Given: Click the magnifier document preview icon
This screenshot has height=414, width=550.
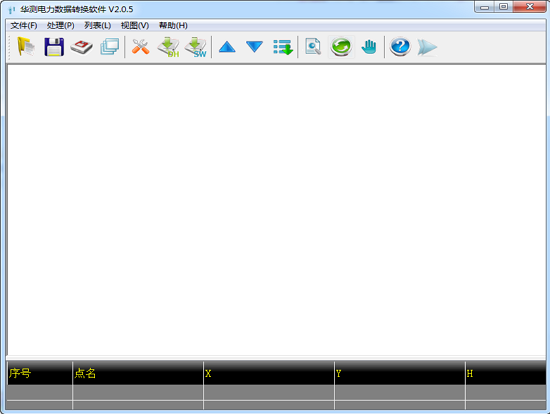Looking at the screenshot, I should [x=313, y=47].
